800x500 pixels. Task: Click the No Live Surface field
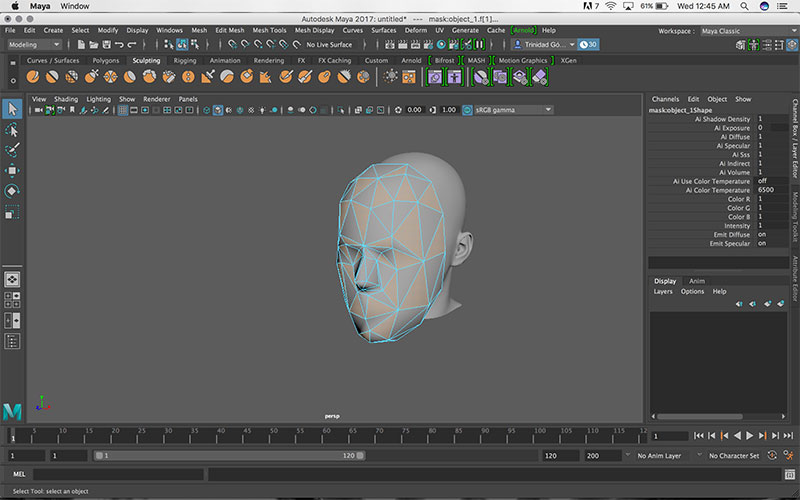tap(329, 45)
